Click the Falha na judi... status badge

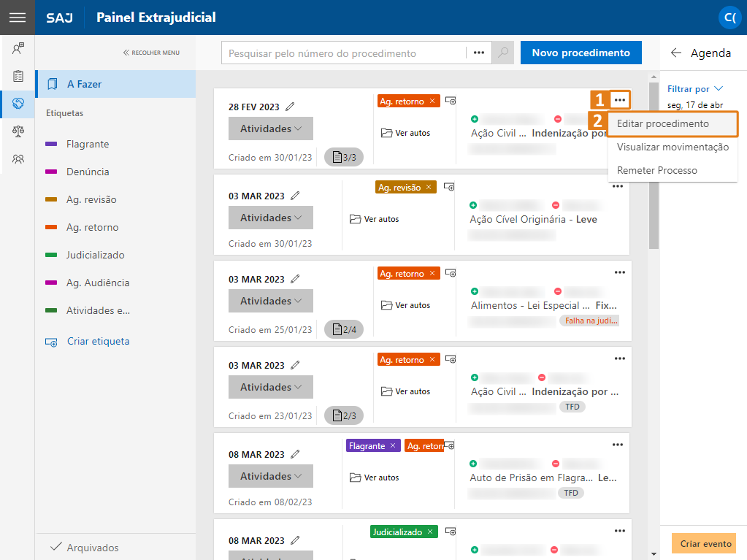[x=591, y=321]
